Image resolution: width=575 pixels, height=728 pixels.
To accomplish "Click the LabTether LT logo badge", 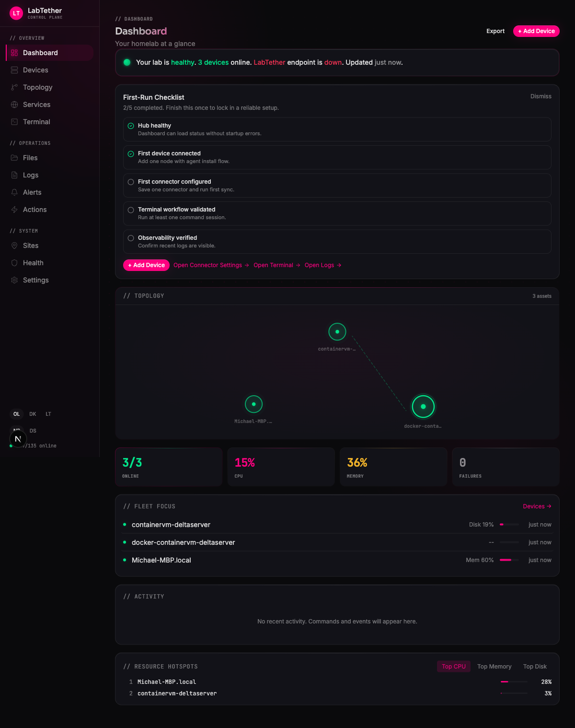I will pyautogui.click(x=16, y=13).
